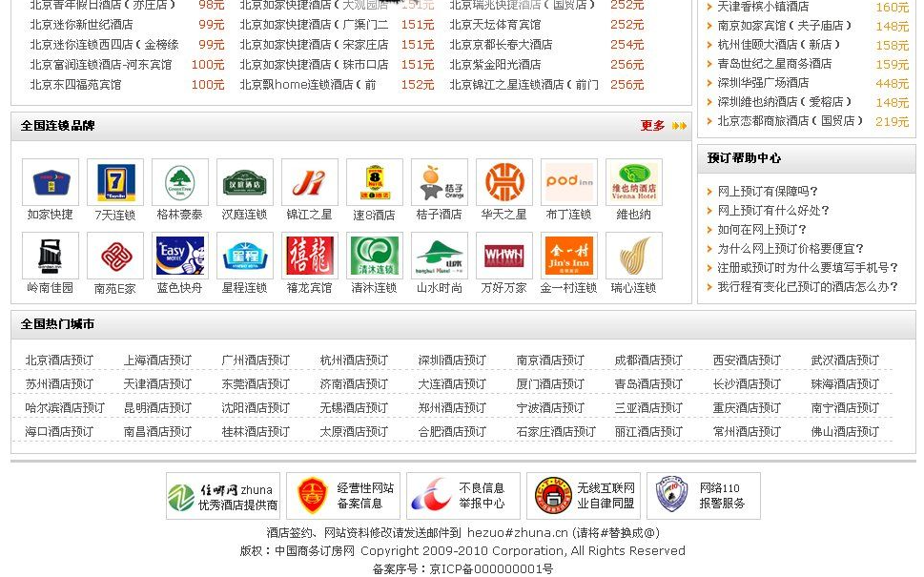The height and width of the screenshot is (577, 924).
Task: Select 石家庄酒店预订 link
Action: 556,431
